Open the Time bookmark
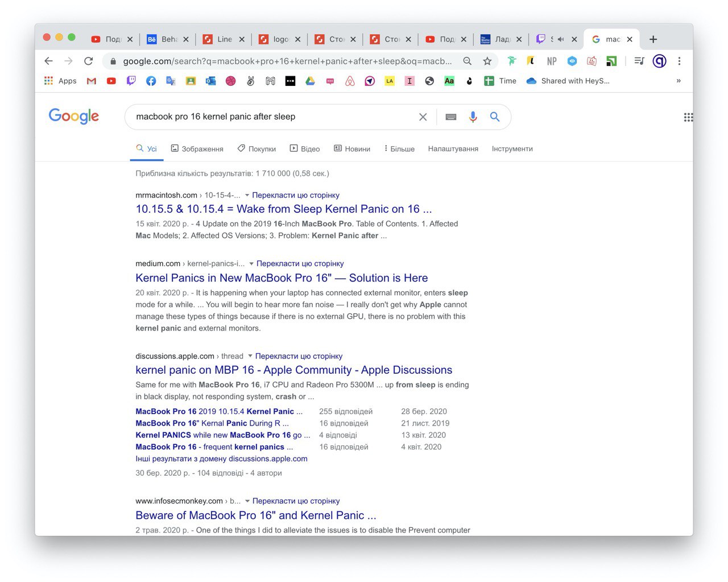This screenshot has height=582, width=728. coord(500,81)
